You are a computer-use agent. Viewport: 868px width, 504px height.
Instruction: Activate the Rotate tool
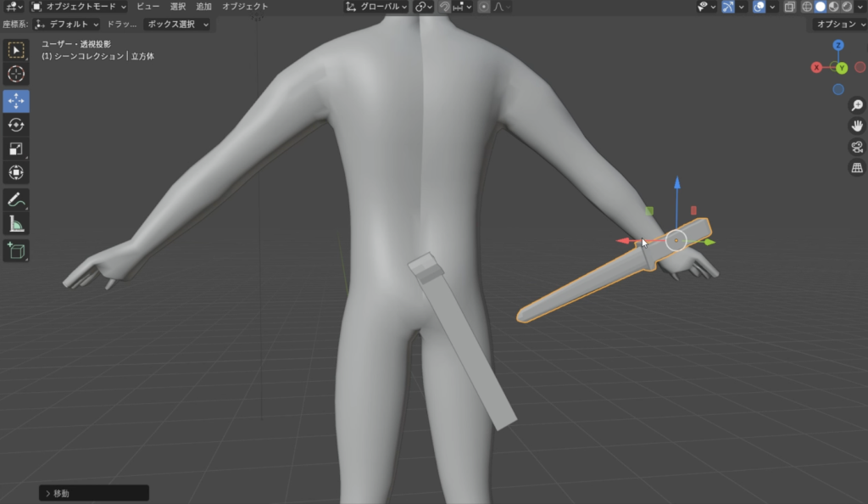tap(16, 126)
